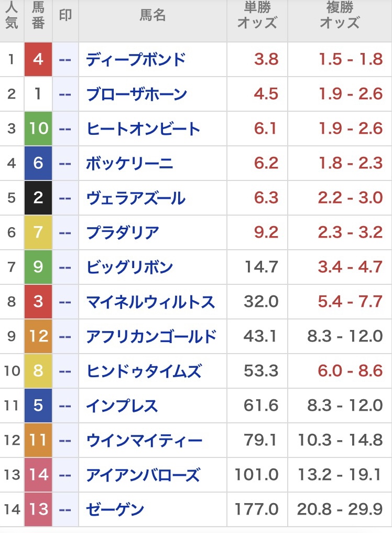Click the 馬番 column header
Viewport: 392px width, 533px height.
pyautogui.click(x=38, y=16)
